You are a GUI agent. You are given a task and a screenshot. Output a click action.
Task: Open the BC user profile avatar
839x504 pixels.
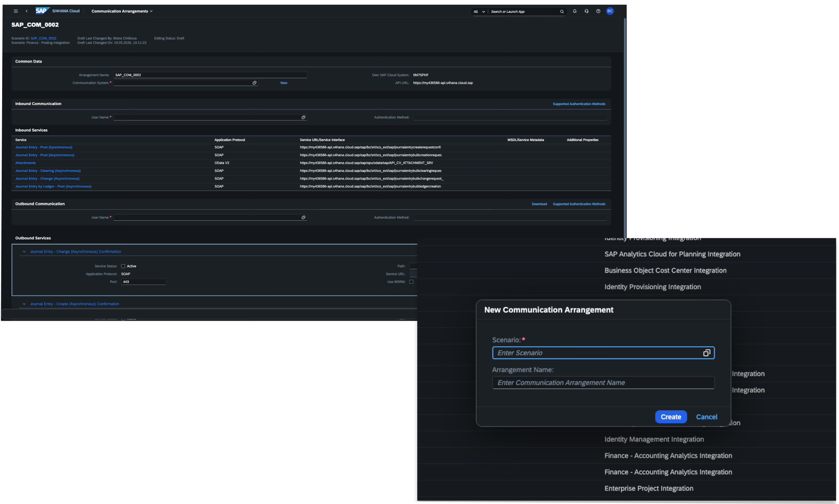(x=610, y=11)
